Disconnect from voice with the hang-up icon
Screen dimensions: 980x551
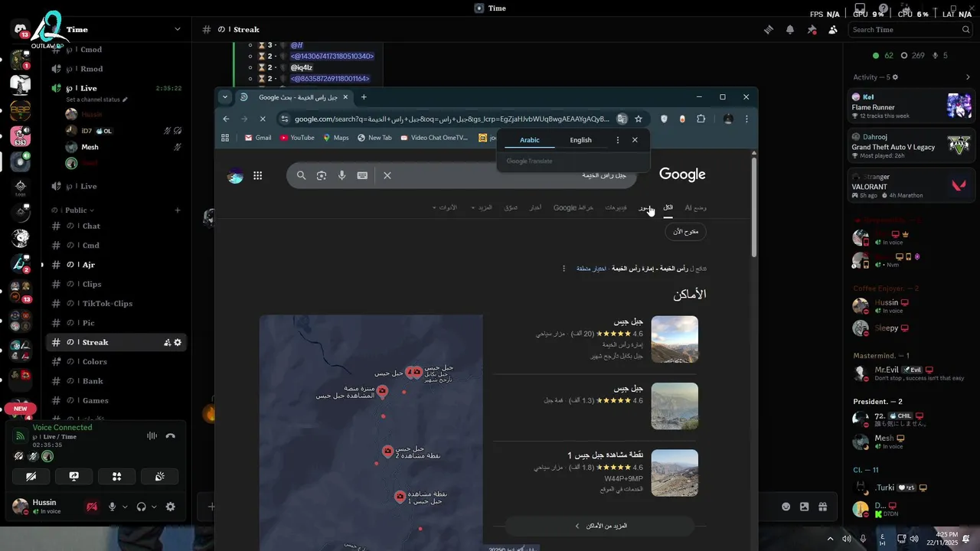point(170,435)
